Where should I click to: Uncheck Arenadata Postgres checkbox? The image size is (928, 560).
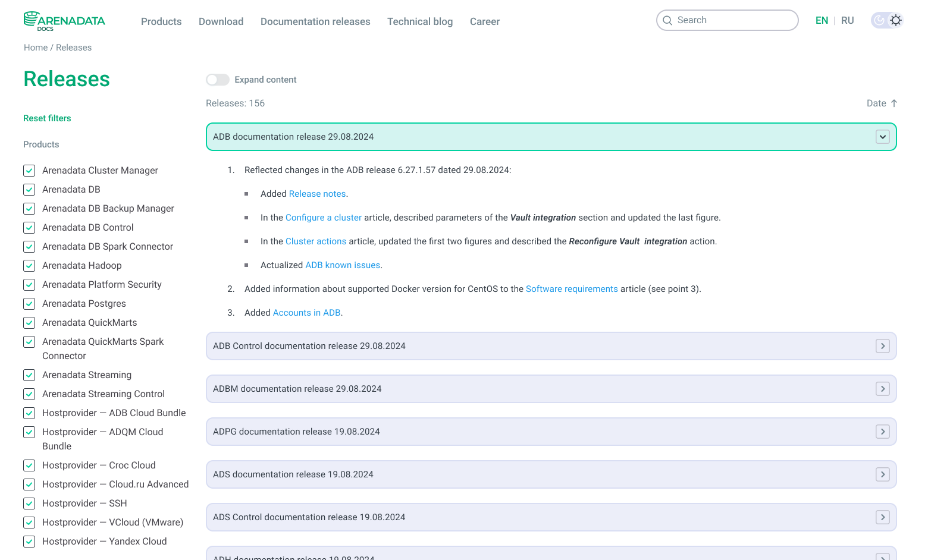coord(29,304)
